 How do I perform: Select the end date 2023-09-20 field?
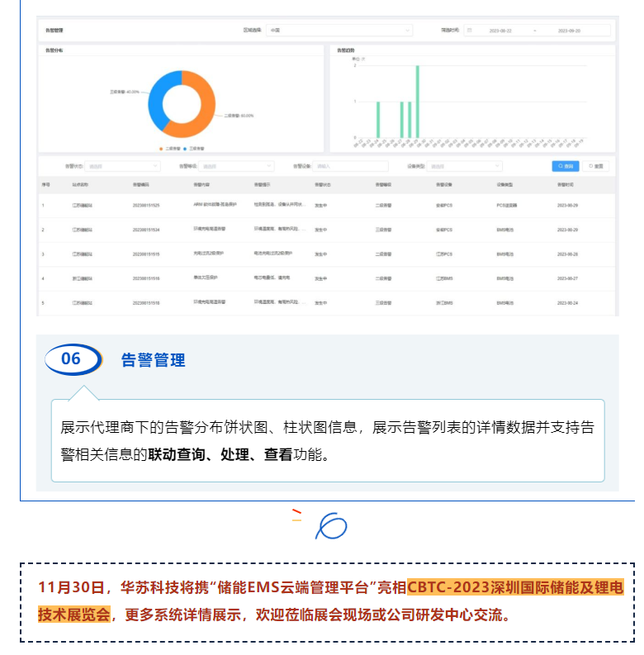569,31
